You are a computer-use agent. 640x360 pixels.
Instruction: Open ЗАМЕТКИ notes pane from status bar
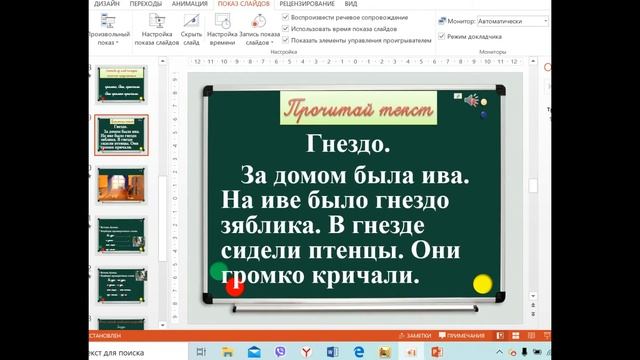(415, 336)
